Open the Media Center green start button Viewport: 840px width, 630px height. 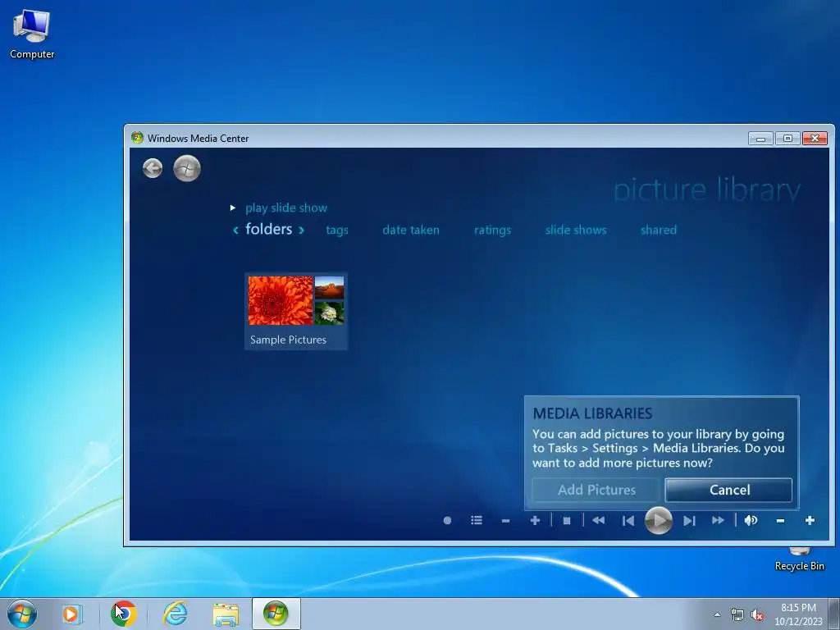pos(187,168)
